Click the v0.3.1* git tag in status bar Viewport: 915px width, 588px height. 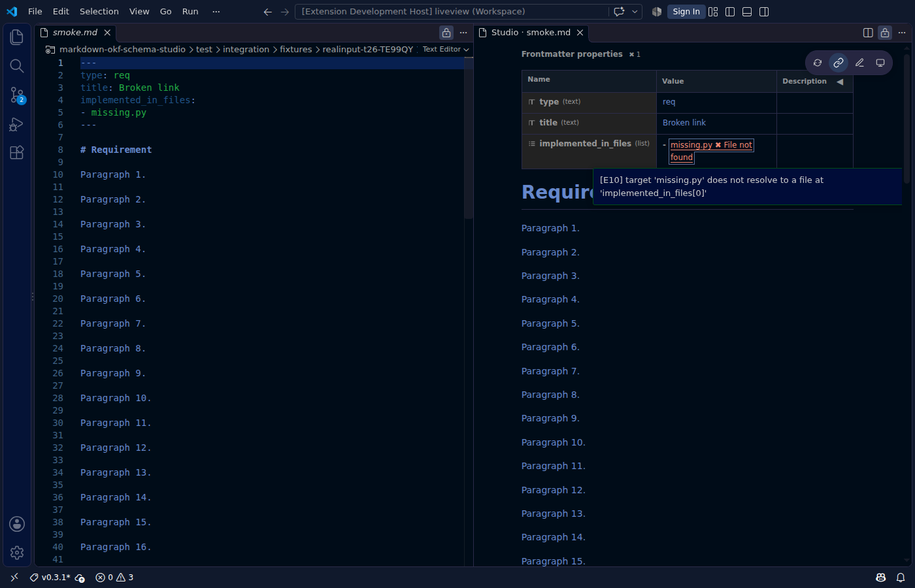tap(50, 578)
